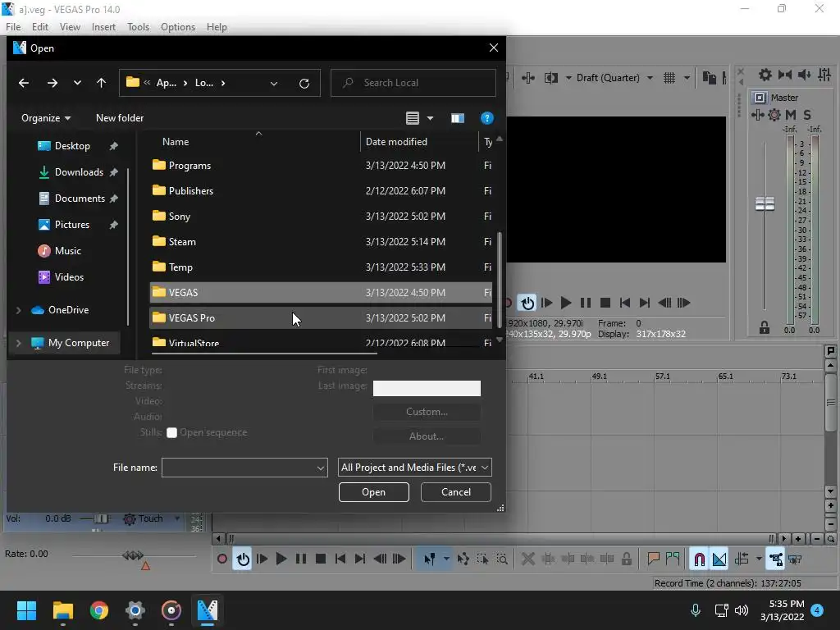Screen dimensions: 840x630
Task: Open the Insert menu
Action: coord(103,27)
